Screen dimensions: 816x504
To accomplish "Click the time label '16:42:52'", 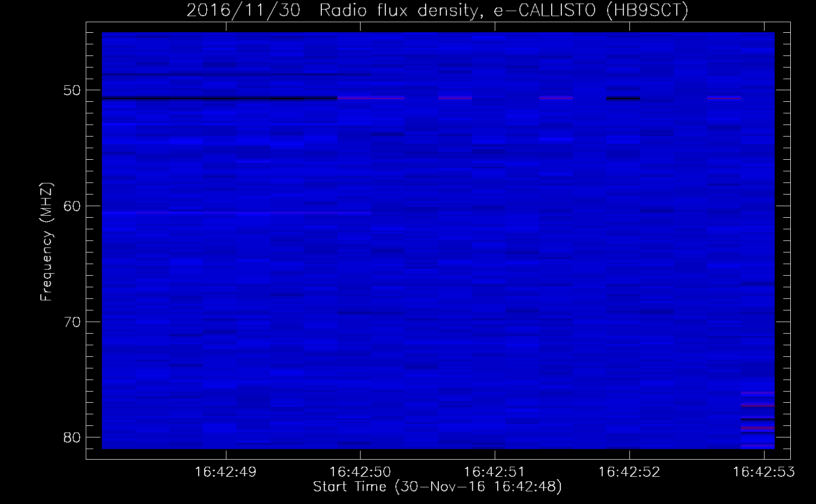I will click(629, 472).
